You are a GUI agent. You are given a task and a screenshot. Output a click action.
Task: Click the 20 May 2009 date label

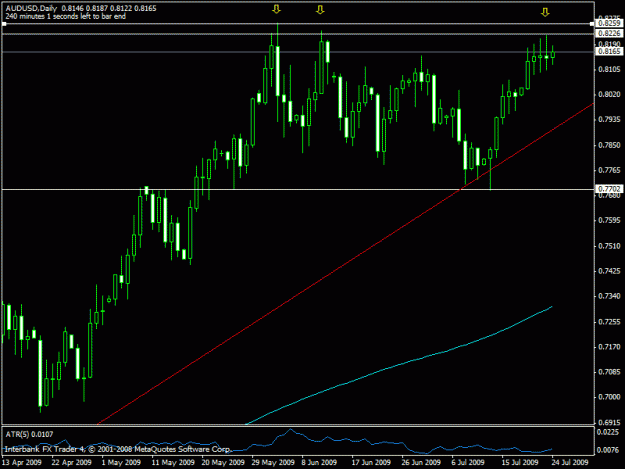(223, 462)
